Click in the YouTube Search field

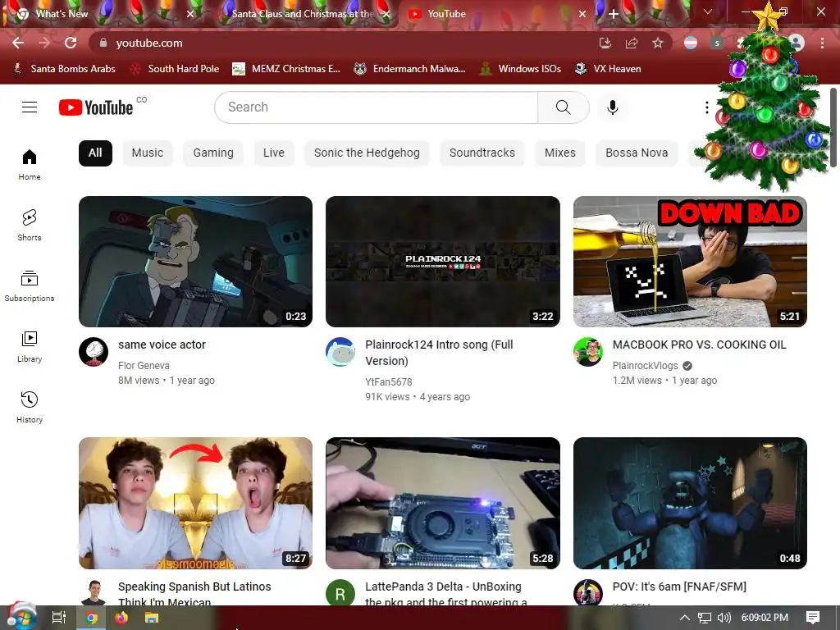click(x=376, y=107)
